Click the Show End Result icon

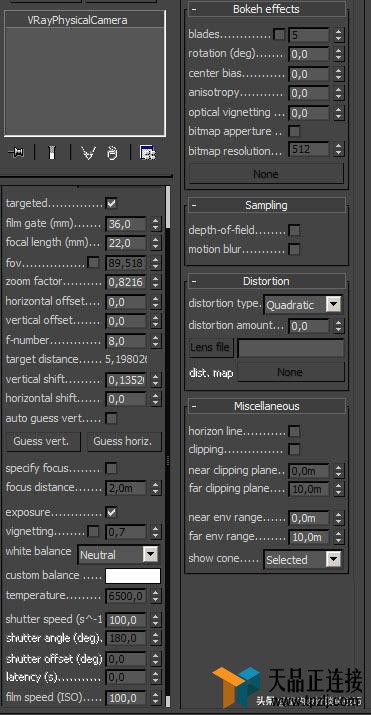(52, 153)
